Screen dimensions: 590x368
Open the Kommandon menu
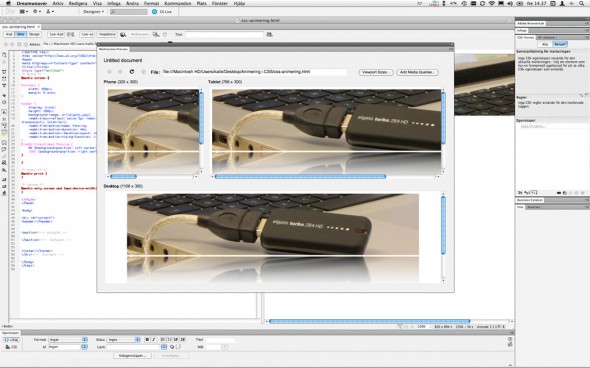pyautogui.click(x=178, y=3)
